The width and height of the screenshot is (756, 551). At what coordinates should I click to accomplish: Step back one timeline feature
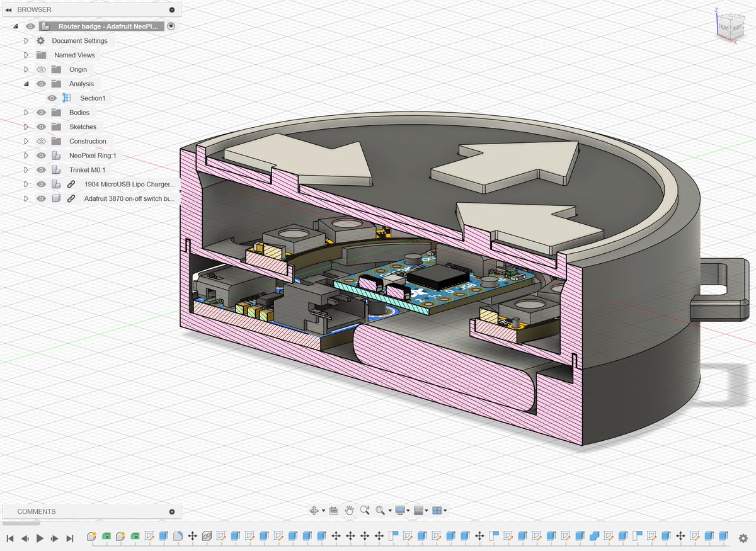coord(25,538)
